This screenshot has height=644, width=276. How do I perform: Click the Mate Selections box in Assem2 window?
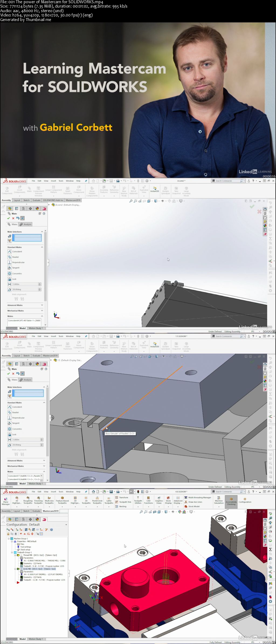[28, 238]
